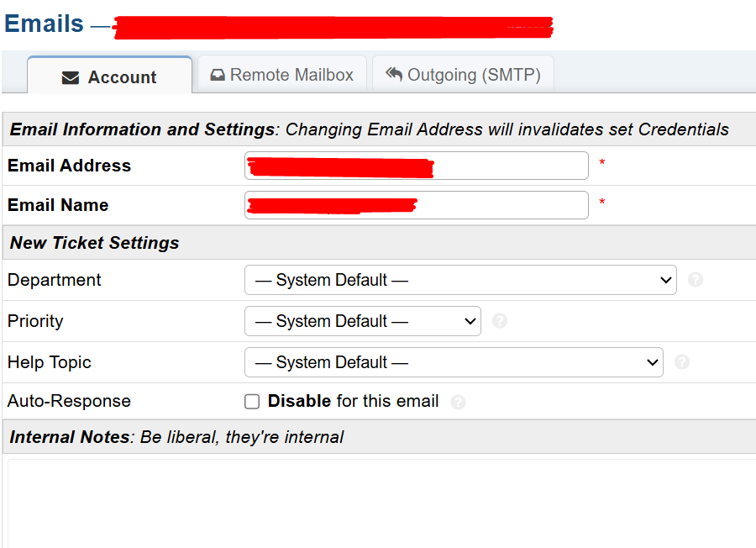Click the "Disable for this email" label text
Screen dimensions: 756x548
(353, 401)
